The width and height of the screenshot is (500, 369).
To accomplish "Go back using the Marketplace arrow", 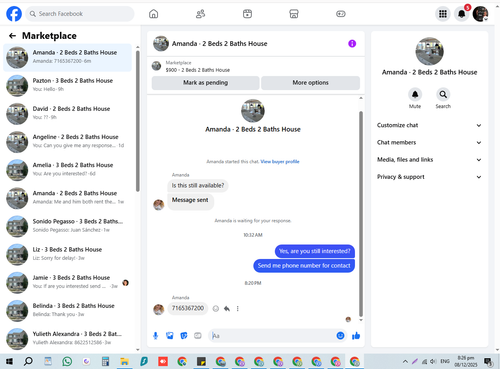I will [x=12, y=36].
